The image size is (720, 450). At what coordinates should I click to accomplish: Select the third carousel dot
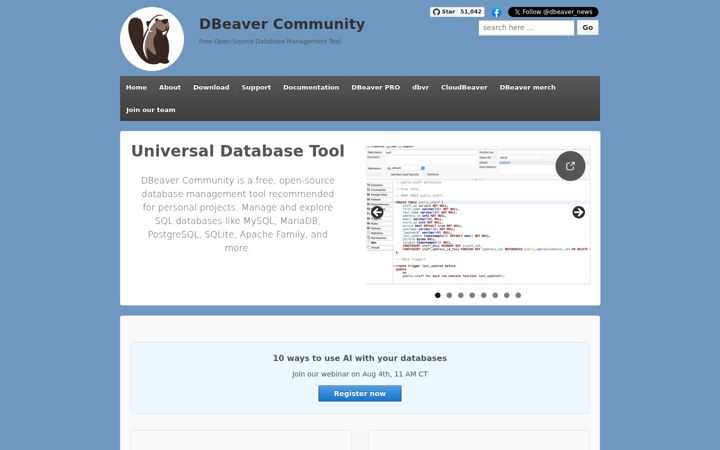[x=461, y=295]
